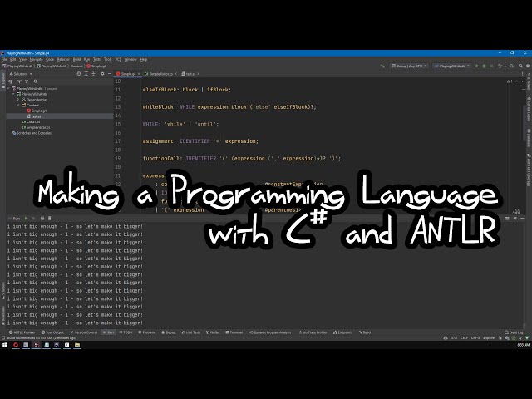Click the Solution panel gear options icon
The image size is (532, 399).
(x=102, y=74)
